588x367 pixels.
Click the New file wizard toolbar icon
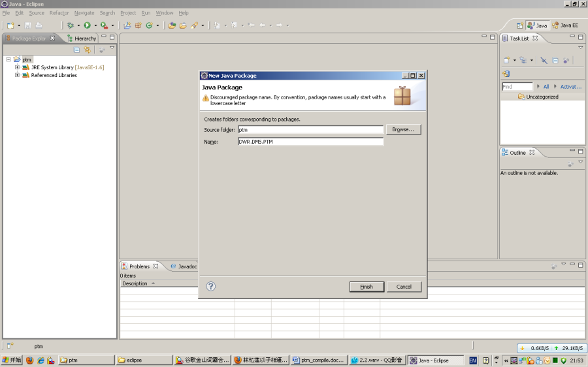tap(10, 25)
